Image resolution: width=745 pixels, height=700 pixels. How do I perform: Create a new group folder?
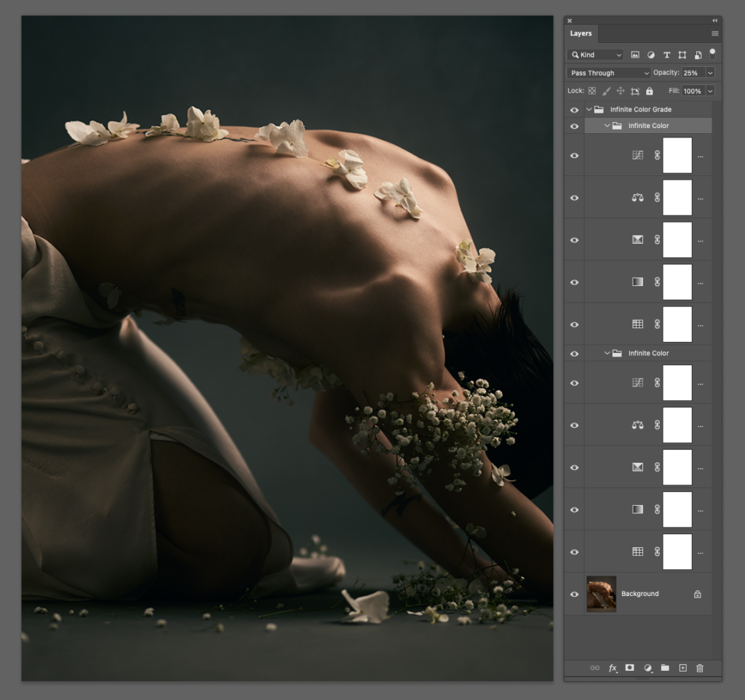(665, 668)
